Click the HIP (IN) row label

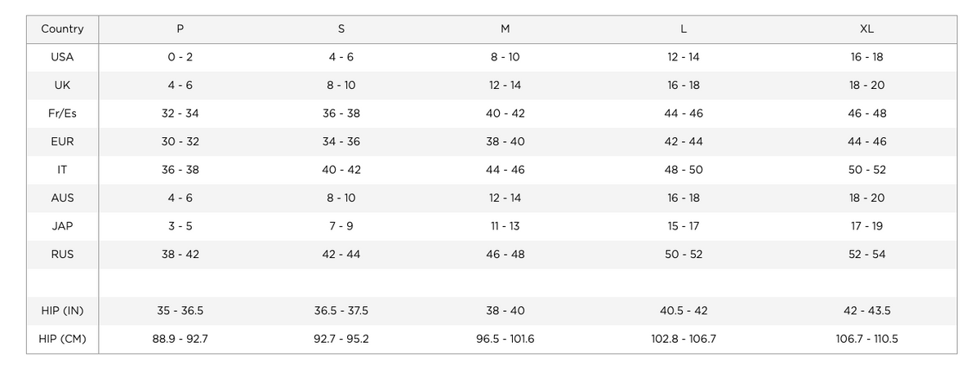[x=62, y=311]
